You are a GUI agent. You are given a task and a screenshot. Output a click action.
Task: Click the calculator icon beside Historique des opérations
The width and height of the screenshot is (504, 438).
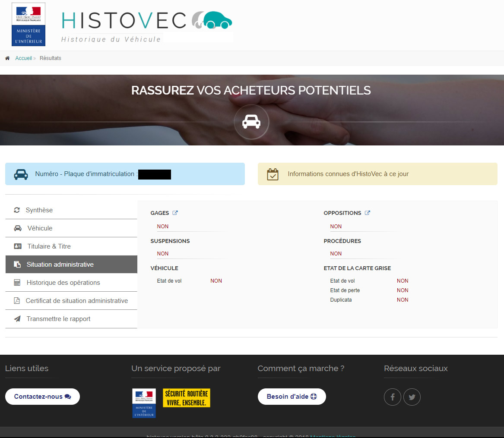click(x=17, y=283)
